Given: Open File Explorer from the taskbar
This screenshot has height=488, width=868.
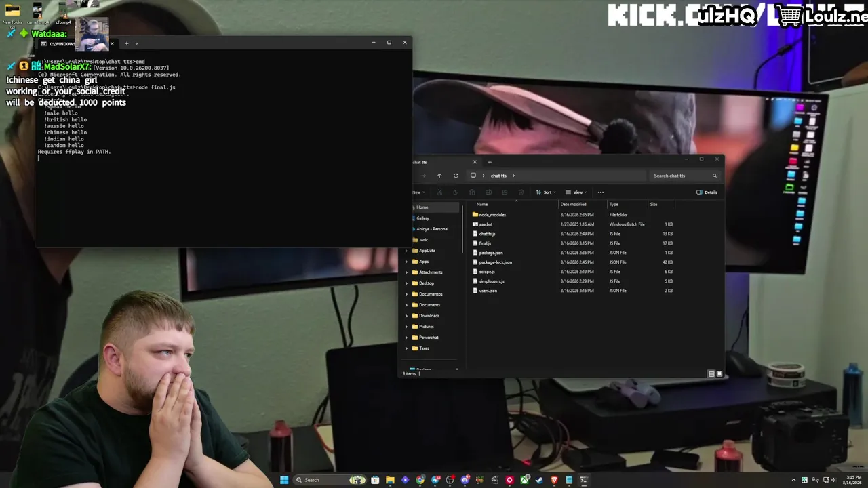Looking at the screenshot, I should [390, 480].
